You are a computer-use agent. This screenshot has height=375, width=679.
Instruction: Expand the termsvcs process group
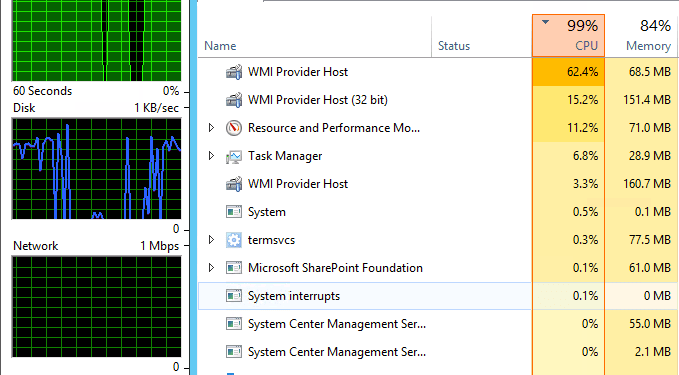[211, 240]
